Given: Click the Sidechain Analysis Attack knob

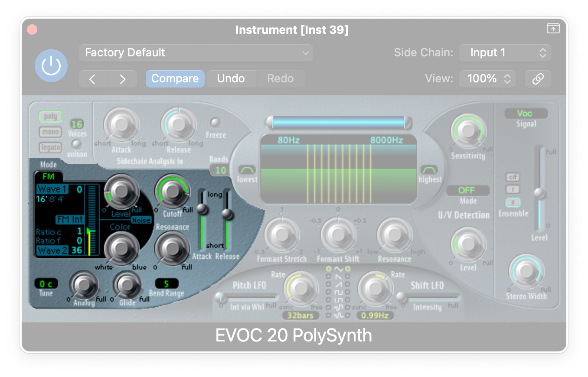Looking at the screenshot, I should click(121, 125).
